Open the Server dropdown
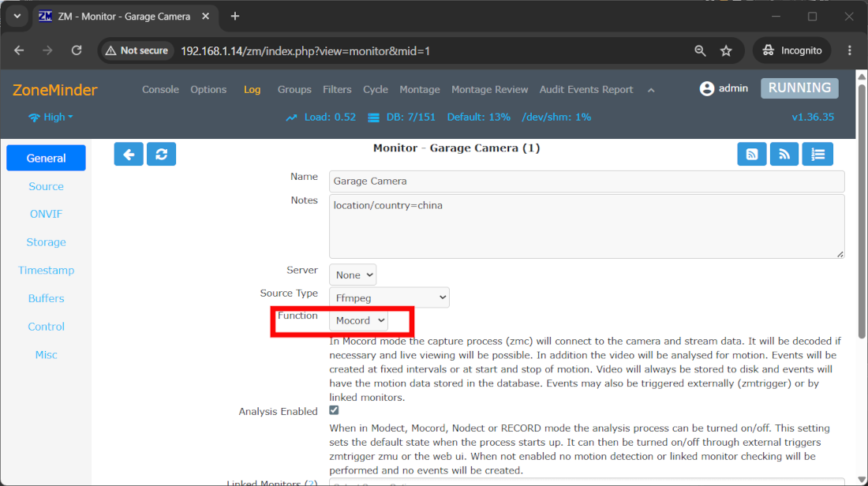 pyautogui.click(x=353, y=275)
